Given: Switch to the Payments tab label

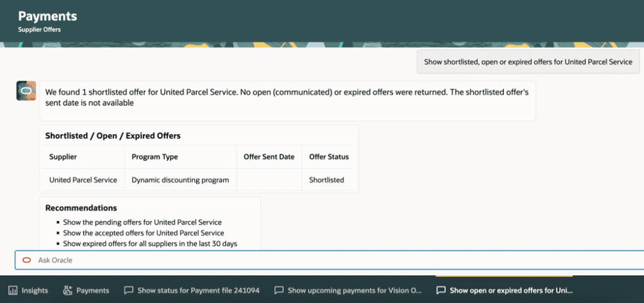Looking at the screenshot, I should click(92, 290).
